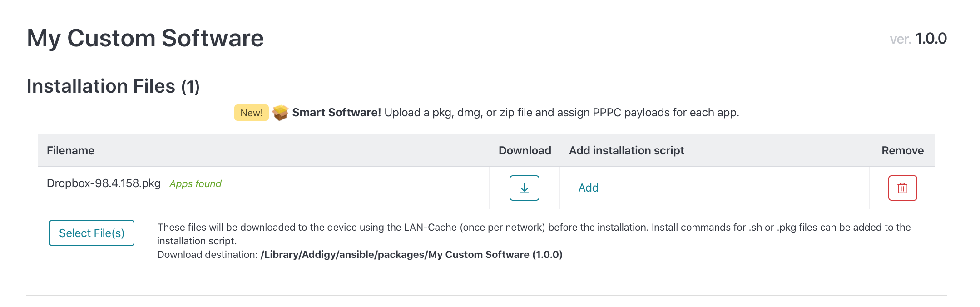Select the Dropbox-98.4.158.pkg filename
Screen dimensions: 980x307
104,183
